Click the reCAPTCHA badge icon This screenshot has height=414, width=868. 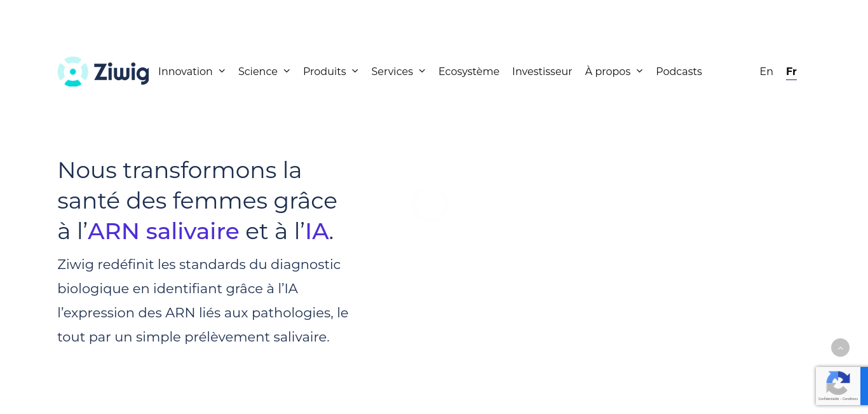click(x=837, y=383)
